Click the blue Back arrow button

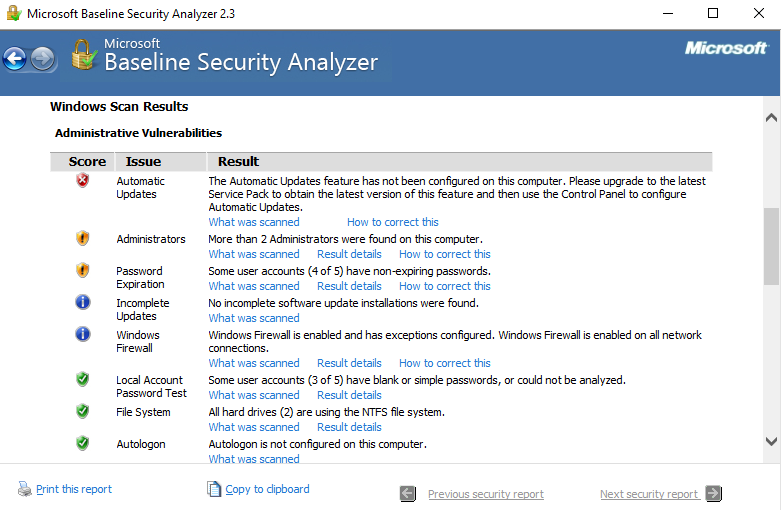15,59
